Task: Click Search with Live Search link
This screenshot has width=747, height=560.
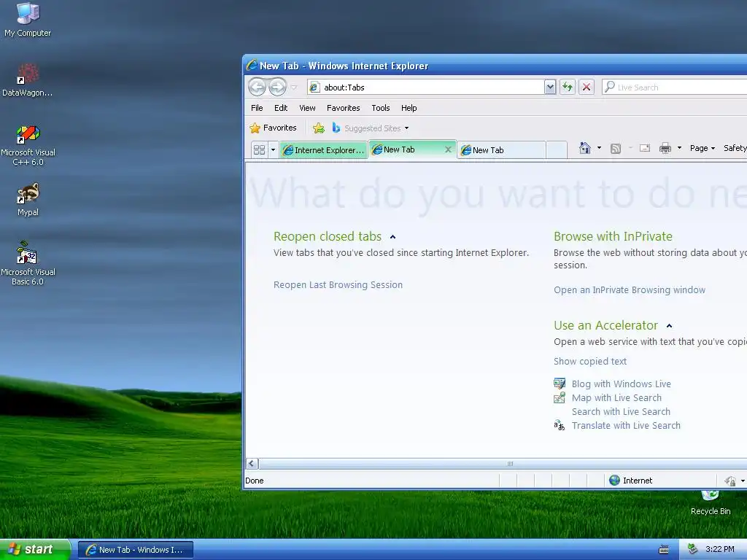Action: click(621, 411)
